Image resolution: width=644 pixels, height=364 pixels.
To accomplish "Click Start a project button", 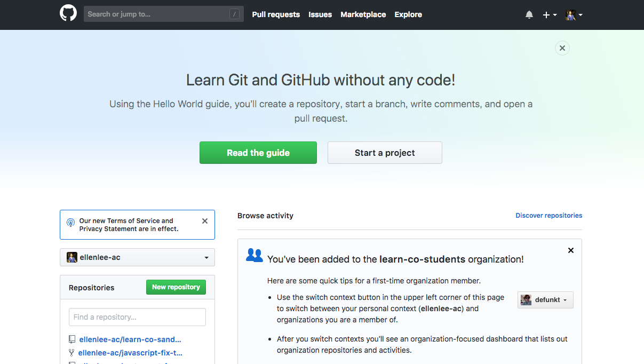I will tap(385, 153).
